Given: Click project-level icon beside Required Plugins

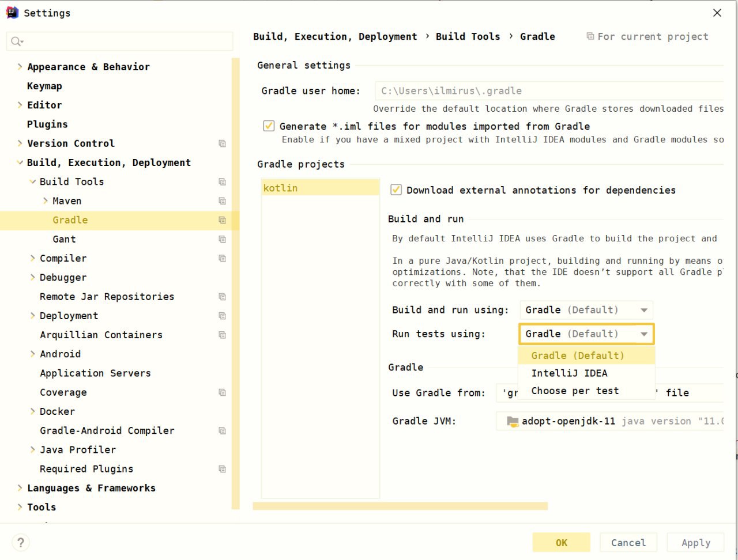Looking at the screenshot, I should click(222, 469).
